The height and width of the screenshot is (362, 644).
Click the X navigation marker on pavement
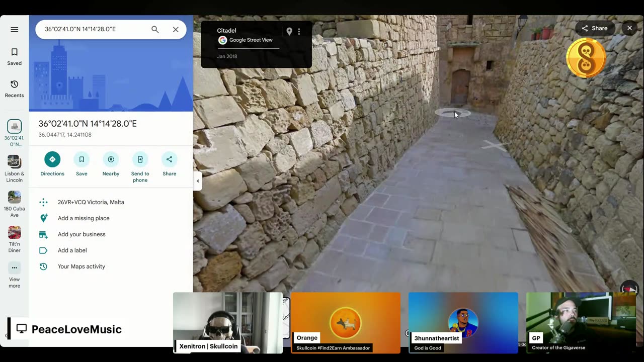[x=495, y=146]
